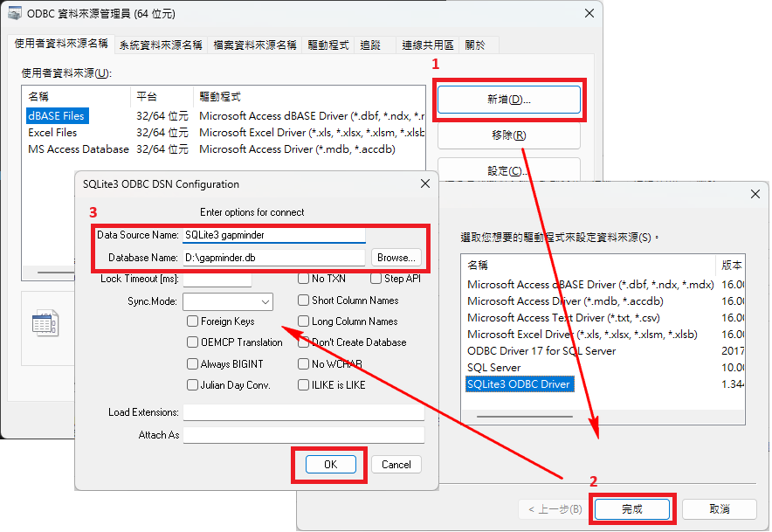Click the 設定(C)... button
The height and width of the screenshot is (532, 772).
[509, 170]
